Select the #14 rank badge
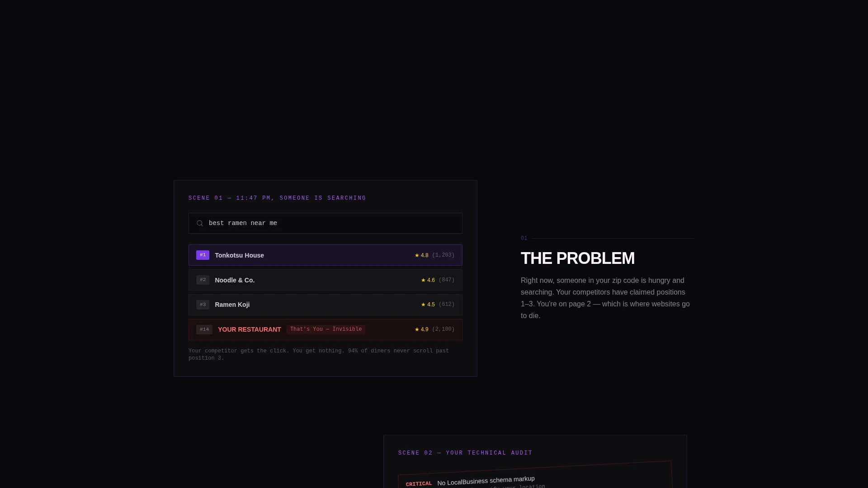 (x=204, y=329)
